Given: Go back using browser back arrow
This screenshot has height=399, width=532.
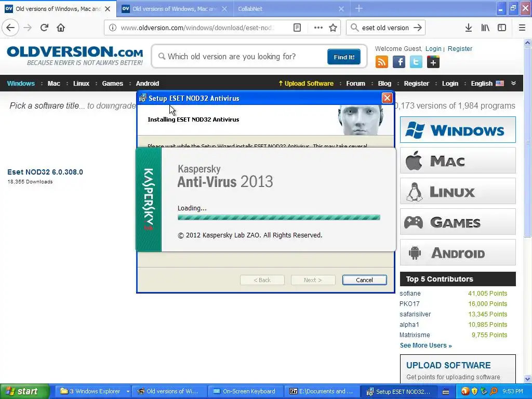Looking at the screenshot, I should pos(10,28).
